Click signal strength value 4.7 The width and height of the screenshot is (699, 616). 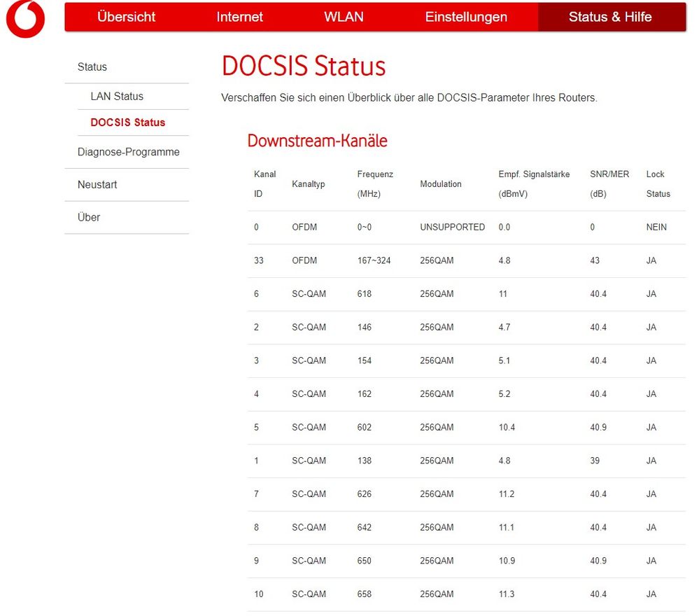504,328
